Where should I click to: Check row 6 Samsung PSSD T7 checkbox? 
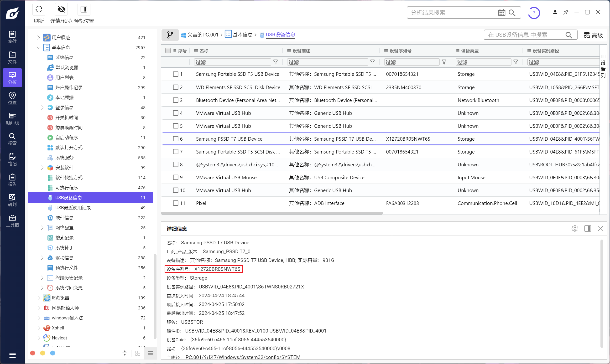pyautogui.click(x=176, y=139)
